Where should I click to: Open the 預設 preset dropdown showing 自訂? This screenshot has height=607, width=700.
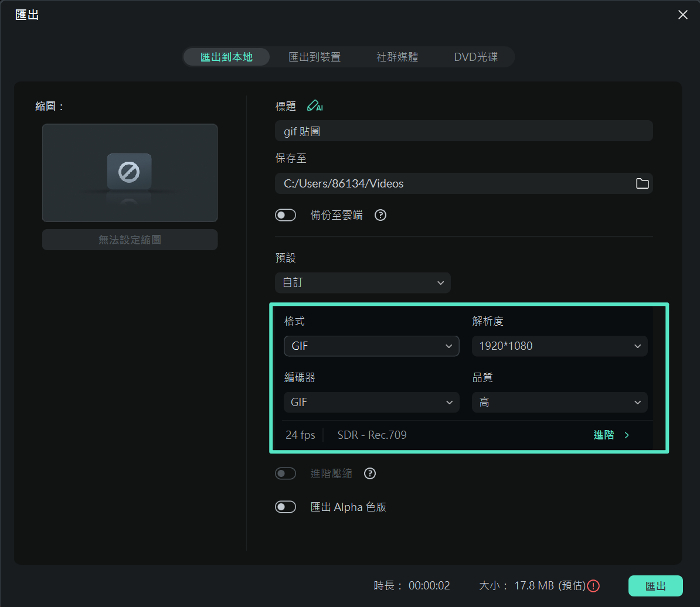point(363,283)
